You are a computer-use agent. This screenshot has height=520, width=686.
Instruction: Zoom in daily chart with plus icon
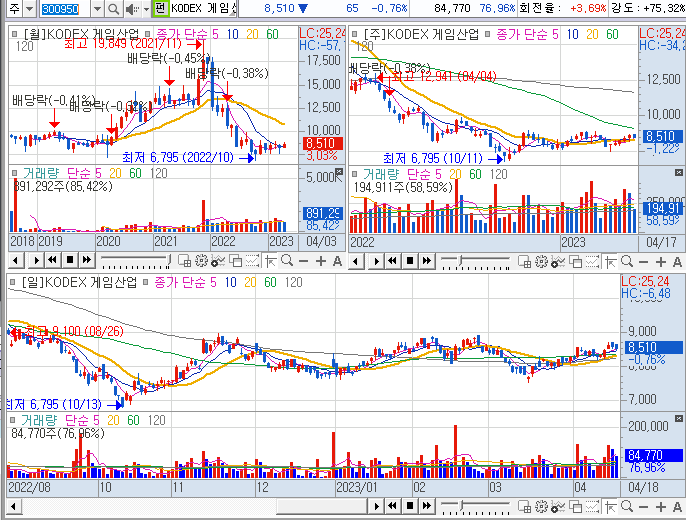pyautogui.click(x=661, y=507)
